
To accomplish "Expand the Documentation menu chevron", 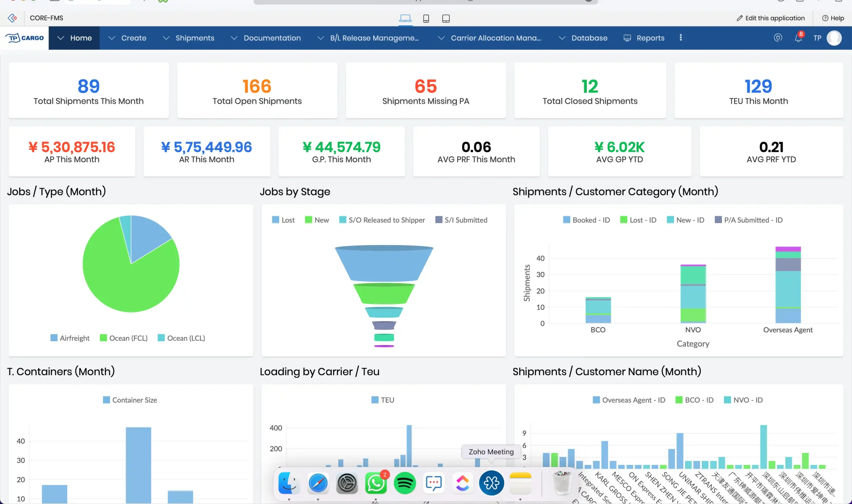I will coord(234,38).
